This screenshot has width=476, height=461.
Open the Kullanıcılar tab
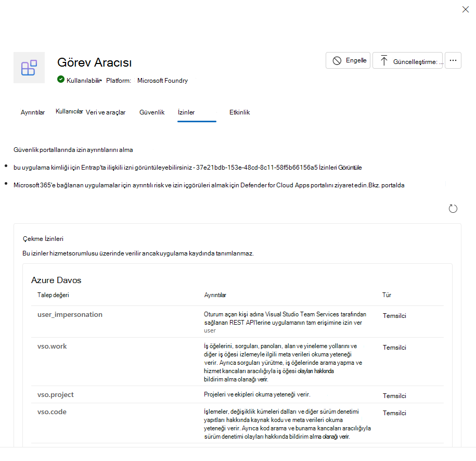[69, 111]
